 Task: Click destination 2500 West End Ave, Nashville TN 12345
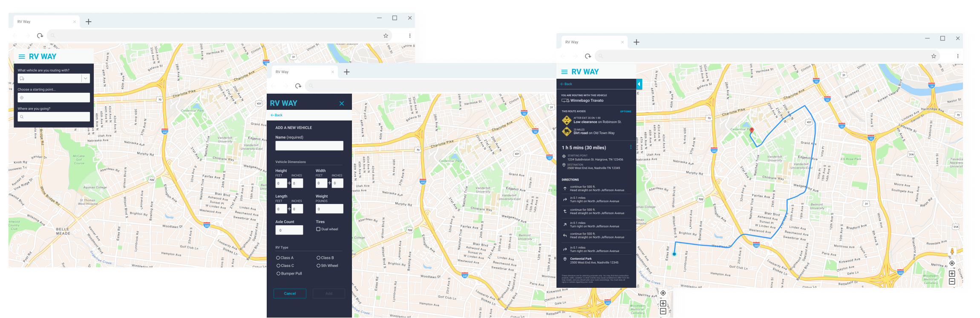coord(594,168)
